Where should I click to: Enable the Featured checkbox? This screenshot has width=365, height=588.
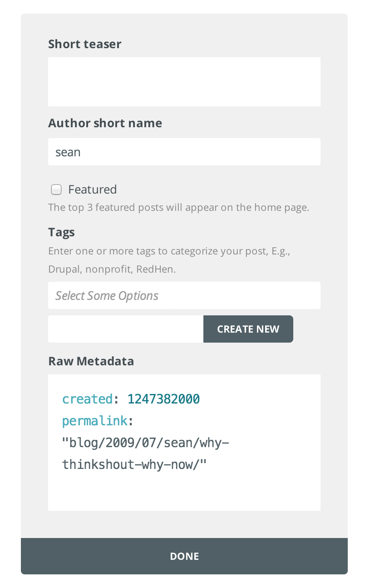pos(56,189)
